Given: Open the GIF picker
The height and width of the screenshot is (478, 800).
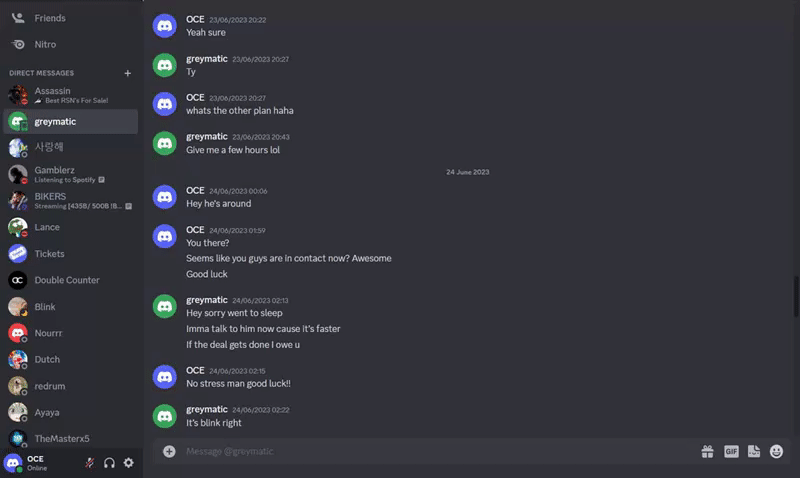Looking at the screenshot, I should pyautogui.click(x=731, y=451).
